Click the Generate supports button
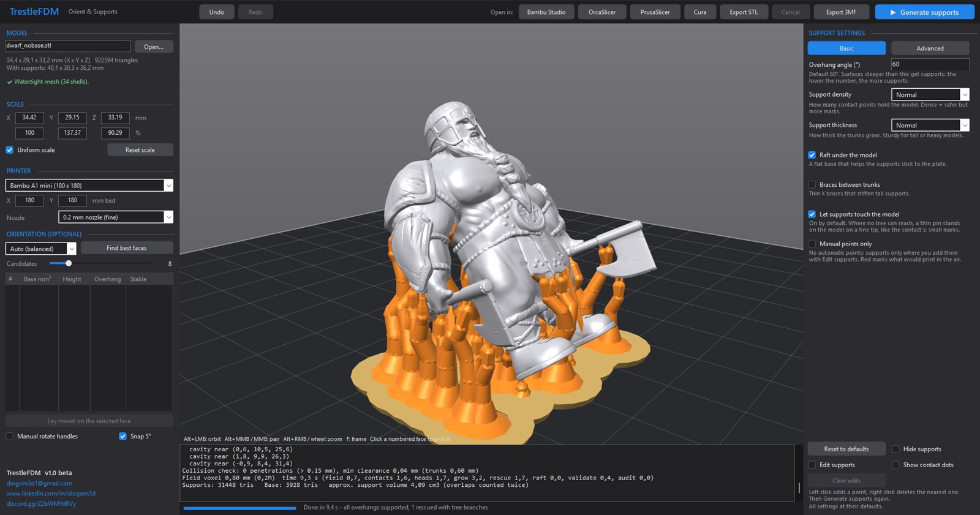 [924, 12]
